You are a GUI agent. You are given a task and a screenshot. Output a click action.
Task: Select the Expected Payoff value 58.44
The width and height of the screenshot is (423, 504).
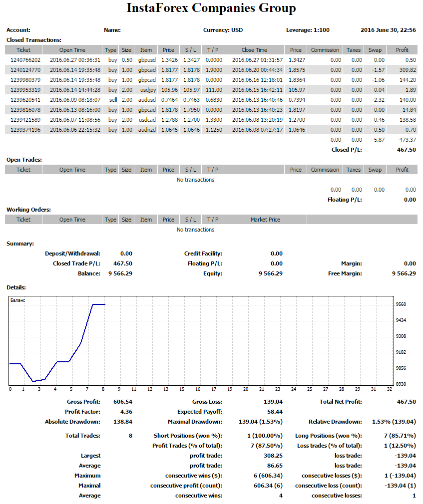coord(275,411)
